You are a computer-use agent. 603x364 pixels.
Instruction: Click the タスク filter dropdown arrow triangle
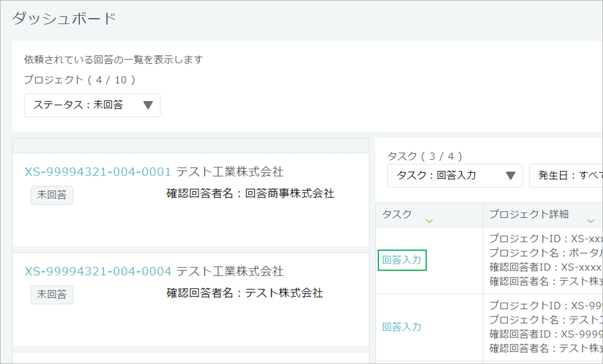(x=510, y=175)
